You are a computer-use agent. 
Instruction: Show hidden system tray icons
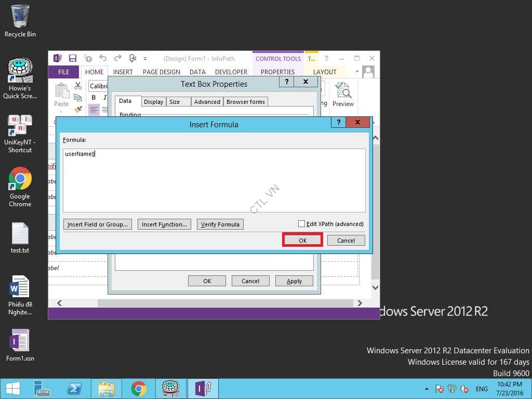[427, 389]
